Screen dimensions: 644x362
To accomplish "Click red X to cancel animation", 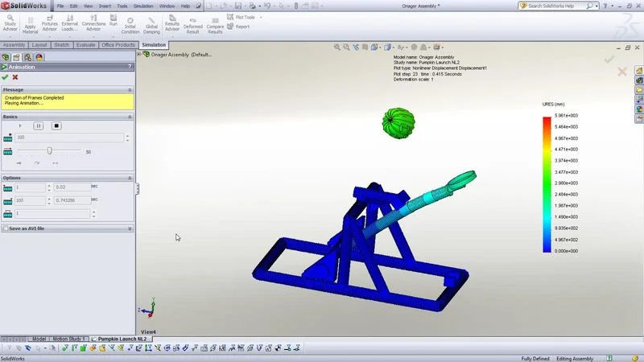I will pos(15,77).
